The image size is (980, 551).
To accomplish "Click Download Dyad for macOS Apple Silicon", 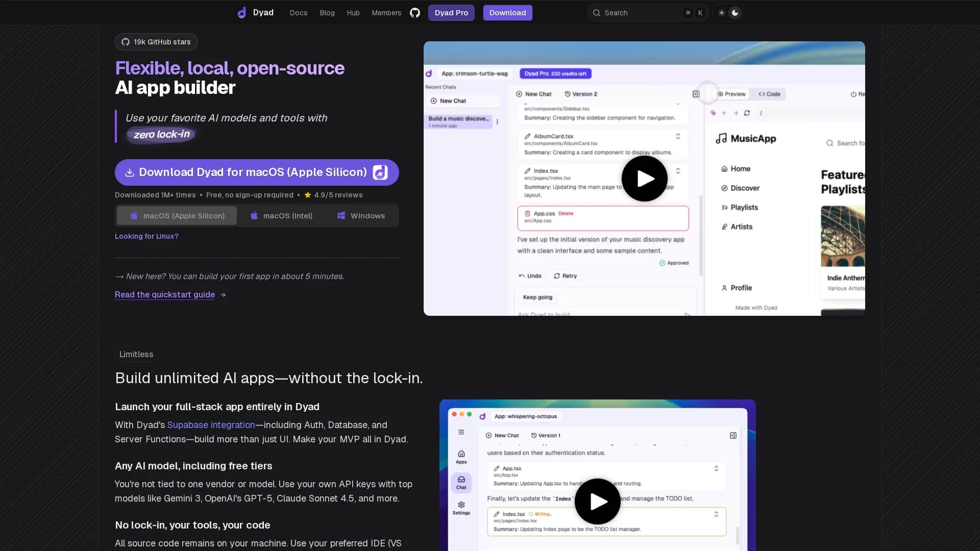I will click(257, 172).
